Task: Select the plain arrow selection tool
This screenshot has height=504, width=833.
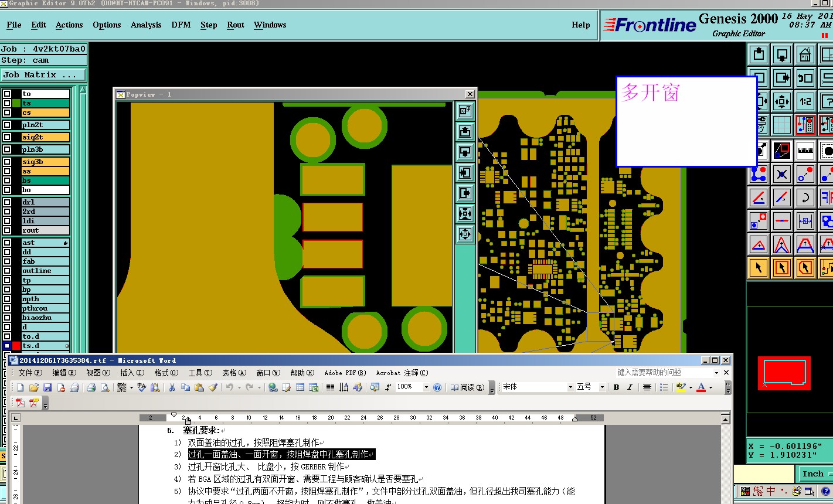Action: [759, 268]
